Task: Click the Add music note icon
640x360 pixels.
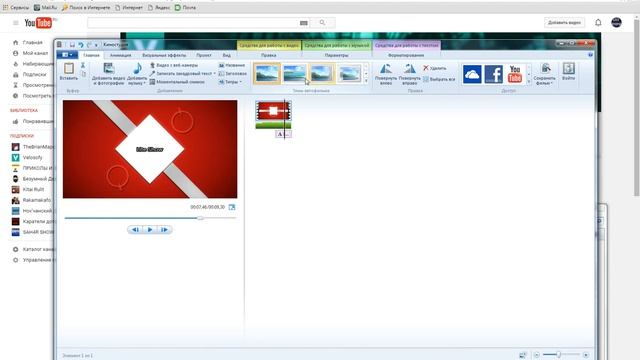Action: pyautogui.click(x=138, y=69)
